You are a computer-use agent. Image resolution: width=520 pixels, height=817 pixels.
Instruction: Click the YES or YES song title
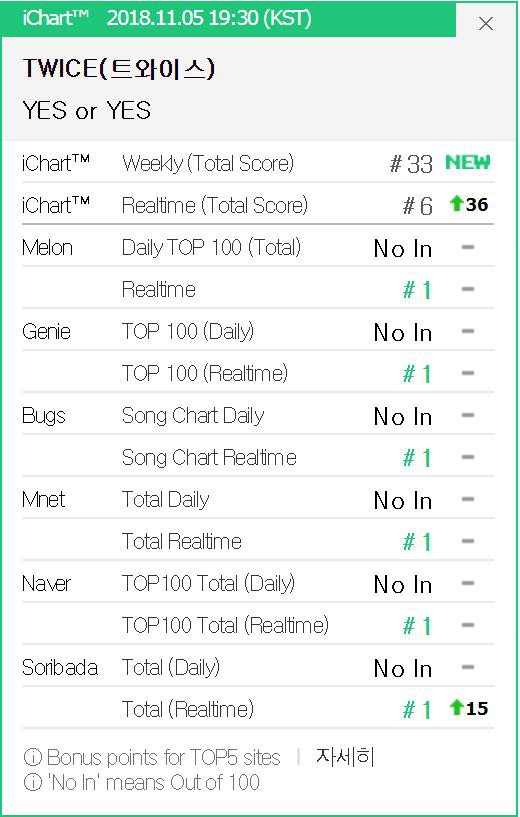tap(86, 110)
